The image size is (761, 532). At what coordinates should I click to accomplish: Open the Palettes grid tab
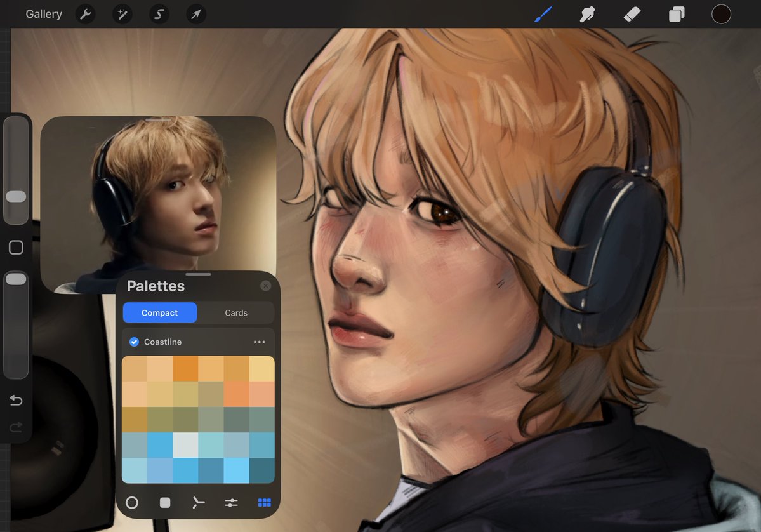(x=265, y=502)
